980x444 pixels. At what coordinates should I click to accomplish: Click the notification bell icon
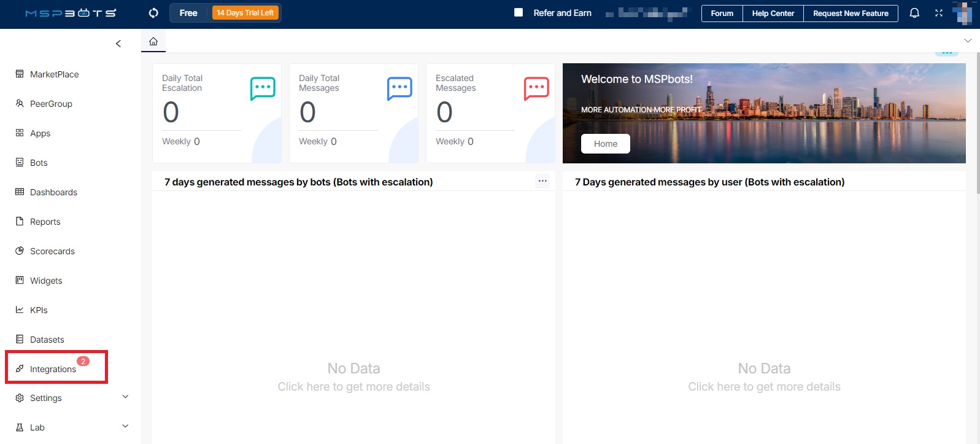point(914,13)
